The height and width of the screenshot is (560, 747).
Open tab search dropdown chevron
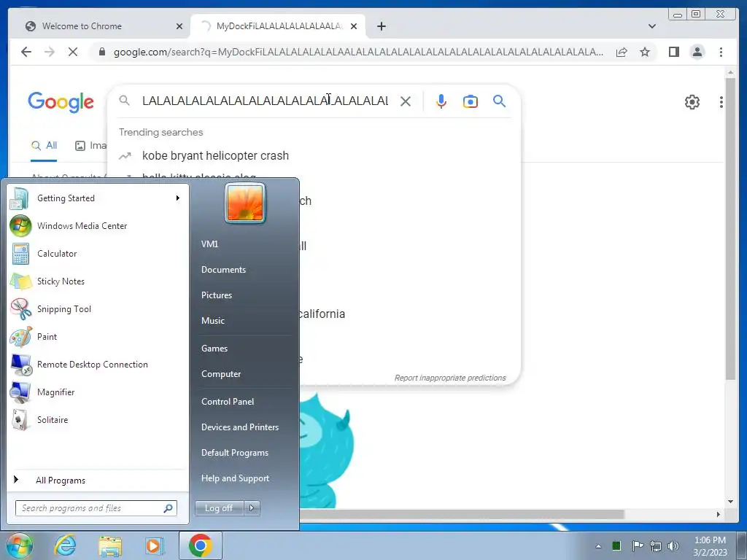[651, 26]
